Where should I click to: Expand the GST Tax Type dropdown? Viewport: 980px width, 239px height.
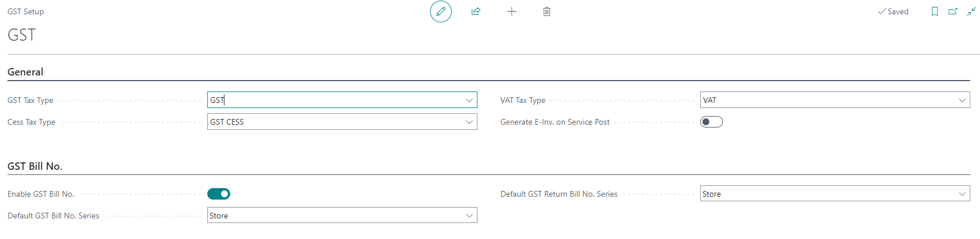click(469, 100)
